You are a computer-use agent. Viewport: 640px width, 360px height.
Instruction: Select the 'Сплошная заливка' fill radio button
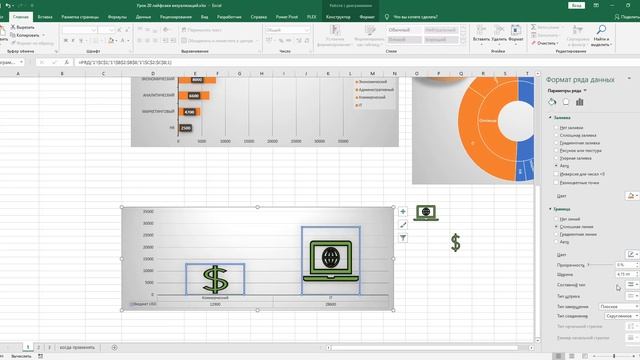click(x=556, y=135)
